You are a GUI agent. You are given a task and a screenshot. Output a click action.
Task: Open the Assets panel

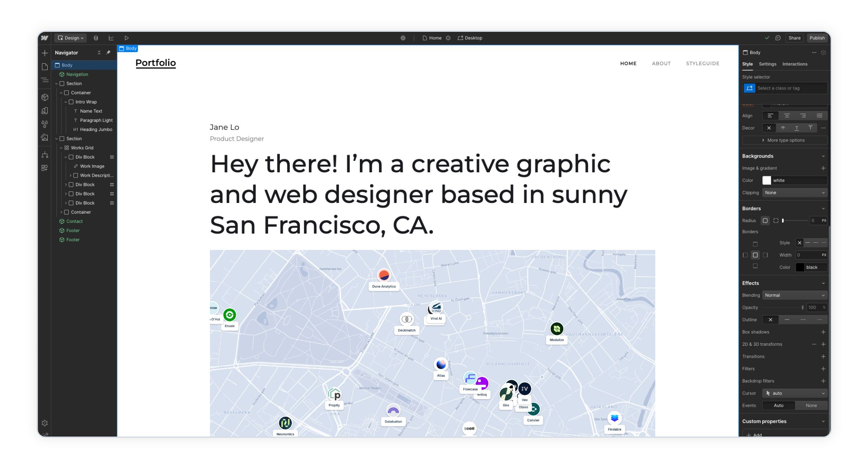pos(45,138)
